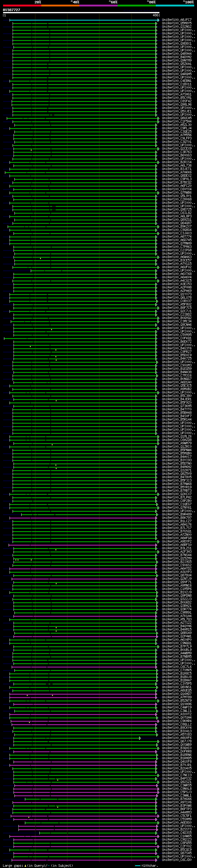The height and width of the screenshot is (868, 197).
Task: Open hit UniRef100_Q9D8X1
Action: 177,43
